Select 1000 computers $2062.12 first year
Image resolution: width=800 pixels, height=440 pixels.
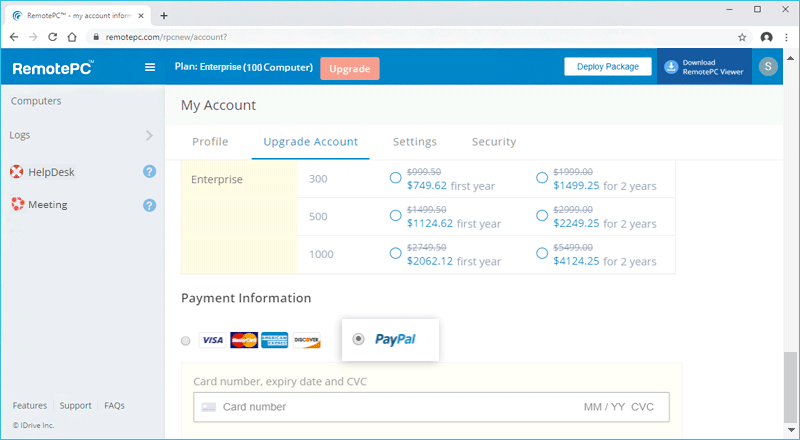click(x=395, y=253)
